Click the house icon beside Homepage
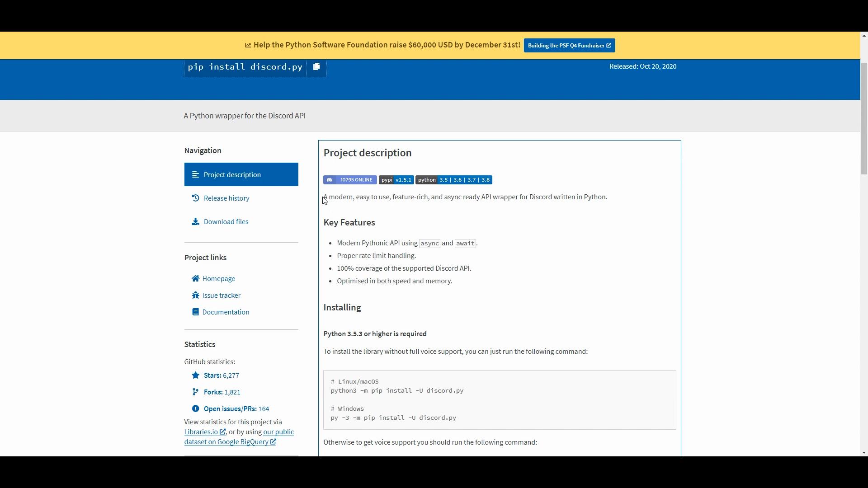The image size is (868, 488). [195, 279]
